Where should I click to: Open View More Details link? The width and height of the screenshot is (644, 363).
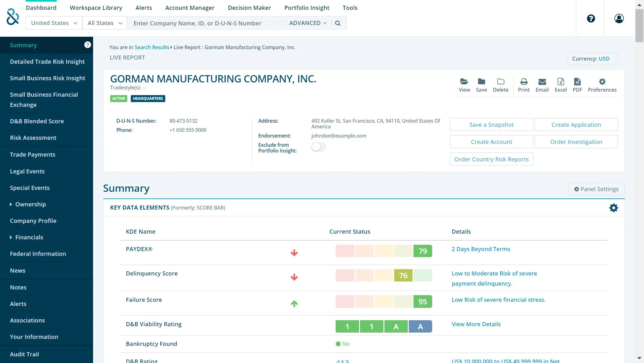476,324
